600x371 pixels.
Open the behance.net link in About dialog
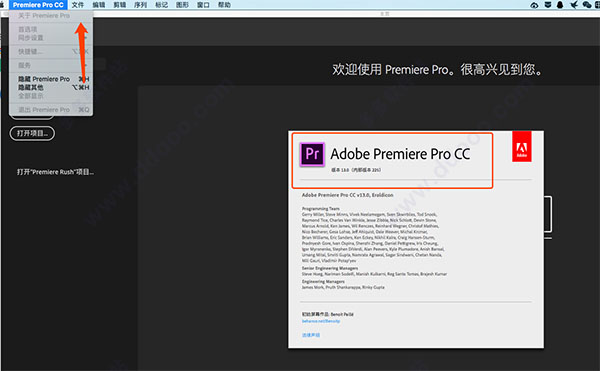click(x=321, y=321)
